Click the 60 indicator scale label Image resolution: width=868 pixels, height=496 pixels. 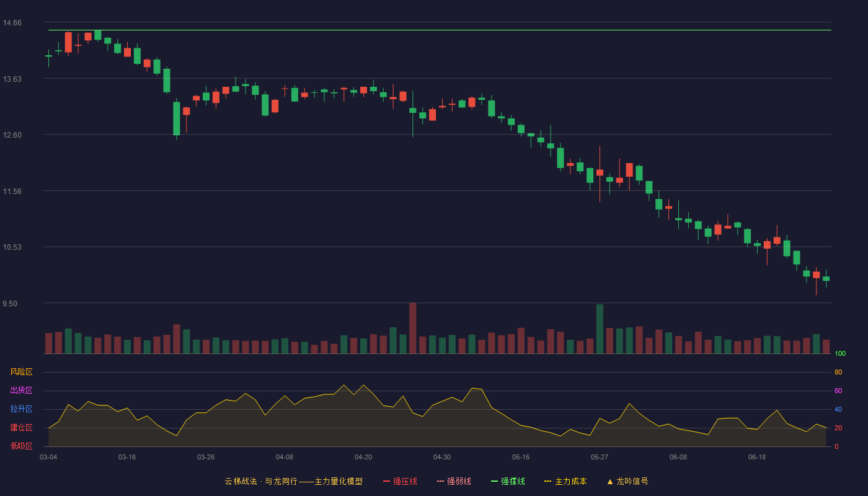pos(838,391)
